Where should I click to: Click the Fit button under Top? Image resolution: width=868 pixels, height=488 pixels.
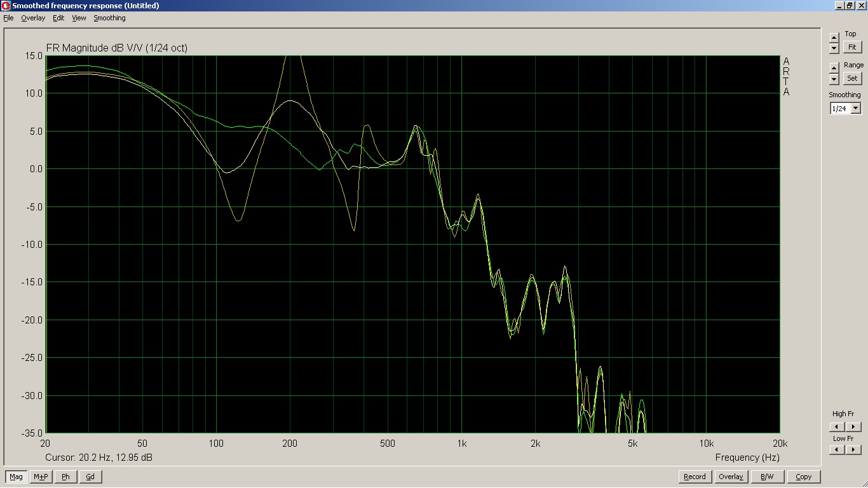point(852,47)
